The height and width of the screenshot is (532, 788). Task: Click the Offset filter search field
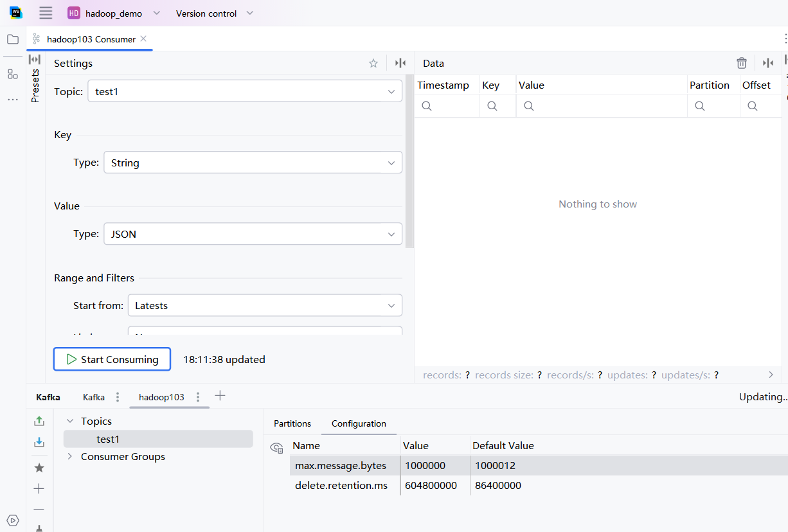tap(761, 106)
